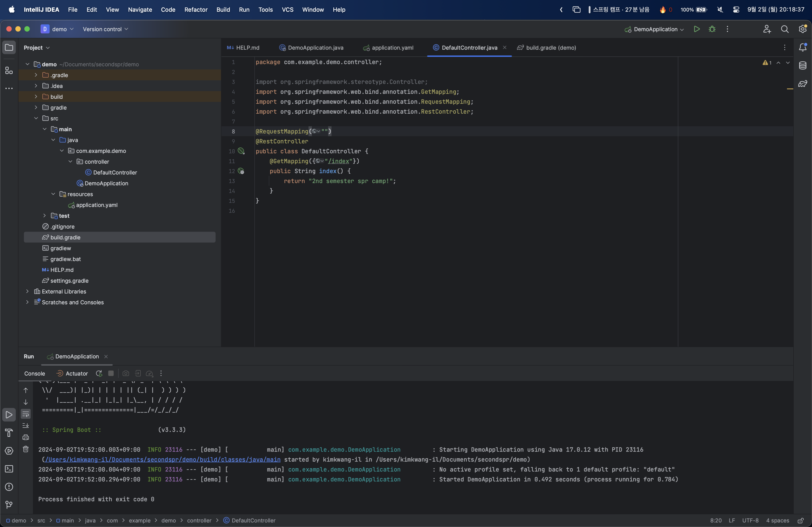Screen dimensions: 812x527
Task: Clear console output with trash icon
Action: 25,449
